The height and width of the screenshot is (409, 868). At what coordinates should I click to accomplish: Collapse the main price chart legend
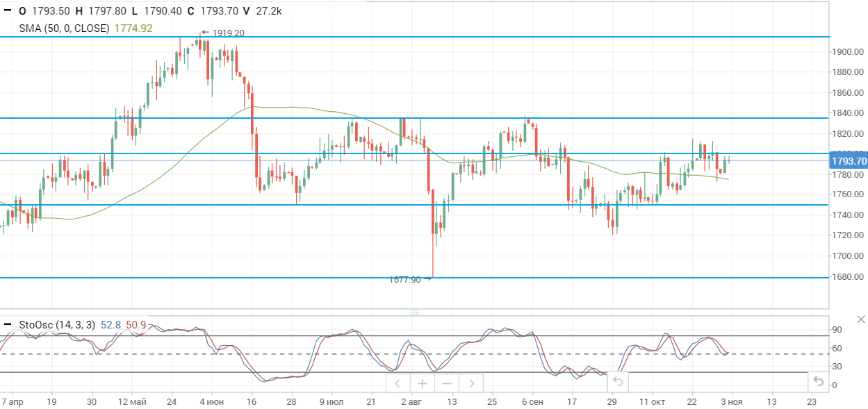pos(8,11)
